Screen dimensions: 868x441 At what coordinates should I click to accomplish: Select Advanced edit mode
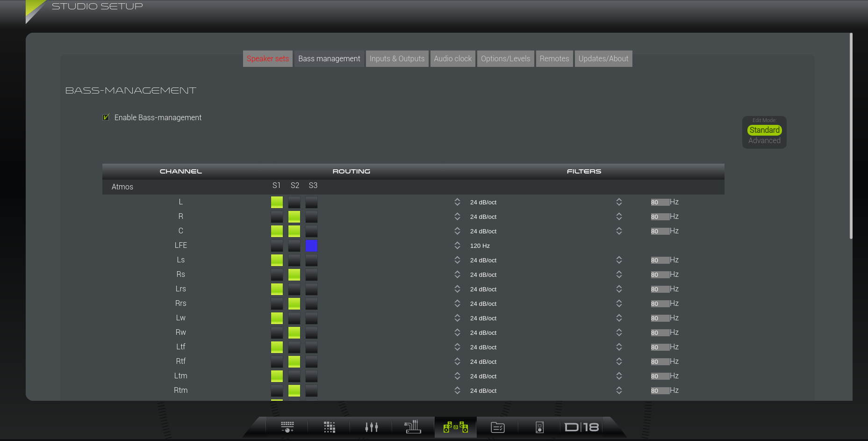pos(764,140)
